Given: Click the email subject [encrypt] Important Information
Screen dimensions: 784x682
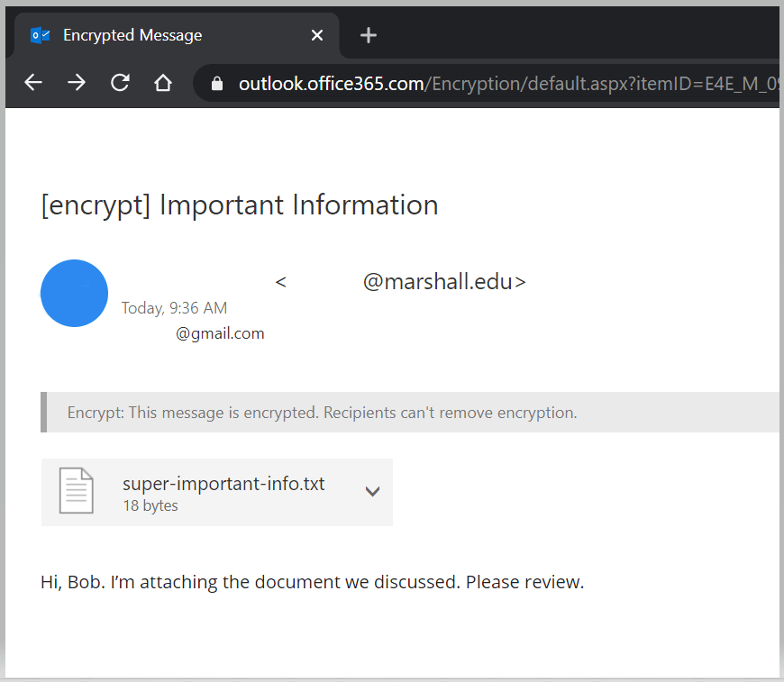Looking at the screenshot, I should (x=239, y=205).
